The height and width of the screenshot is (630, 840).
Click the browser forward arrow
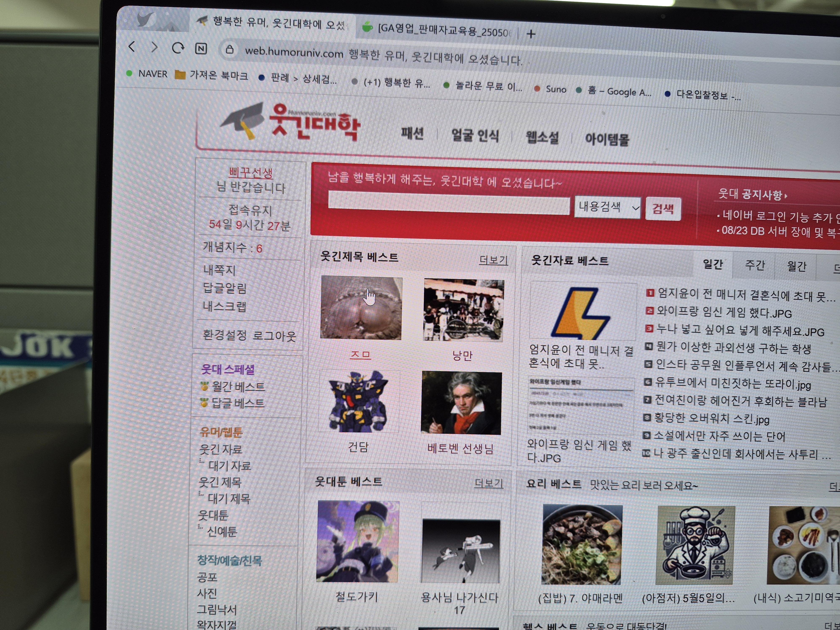[154, 47]
